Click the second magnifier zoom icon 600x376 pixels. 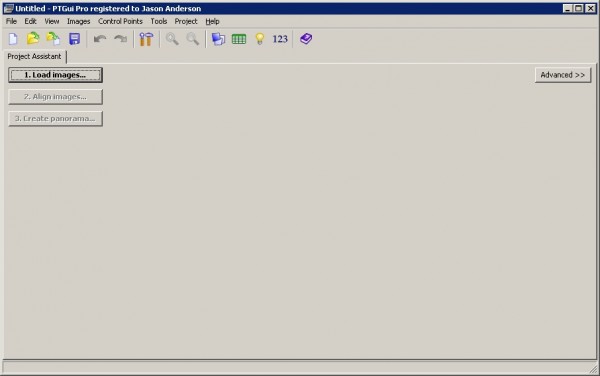click(x=192, y=39)
